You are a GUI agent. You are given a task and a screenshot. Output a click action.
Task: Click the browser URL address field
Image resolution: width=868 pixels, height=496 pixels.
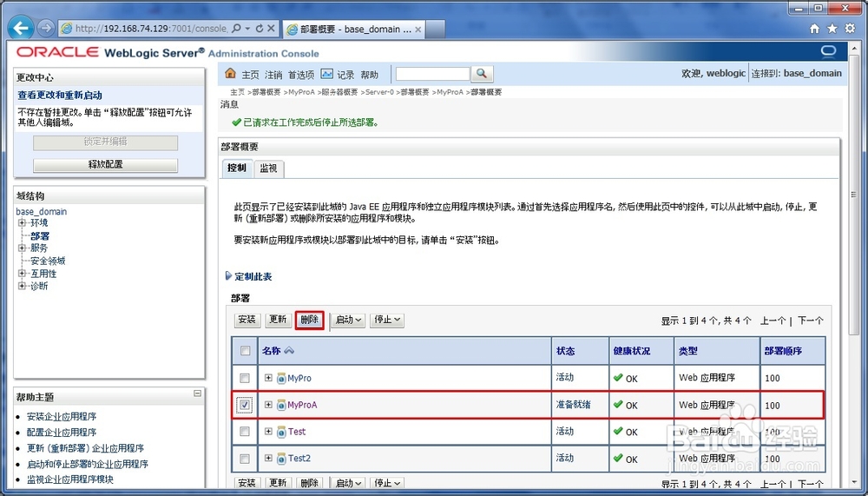pyautogui.click(x=151, y=29)
